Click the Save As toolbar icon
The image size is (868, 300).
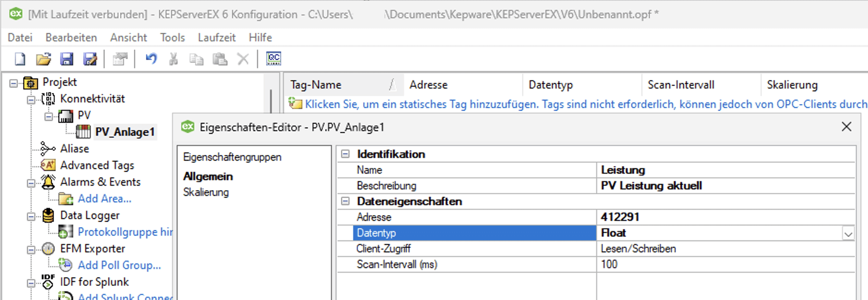click(90, 59)
